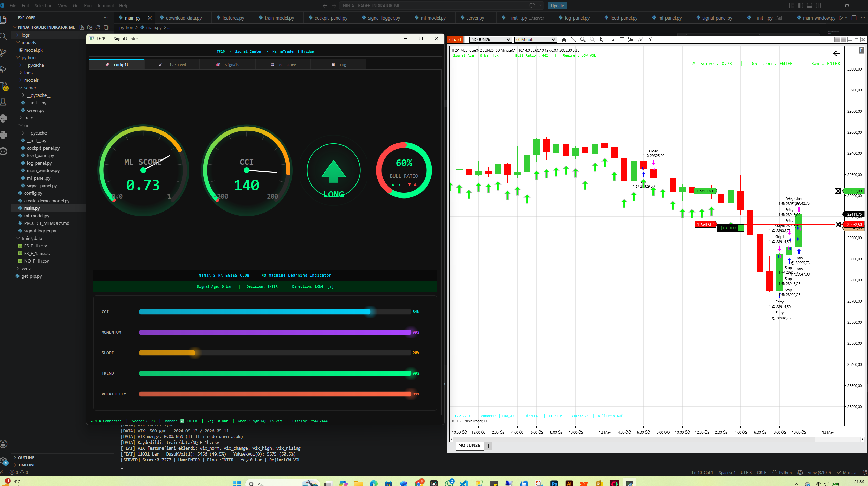This screenshot has height=486, width=868.
Task: Switch to the Signals tab in Signal Center
Action: 228,65
